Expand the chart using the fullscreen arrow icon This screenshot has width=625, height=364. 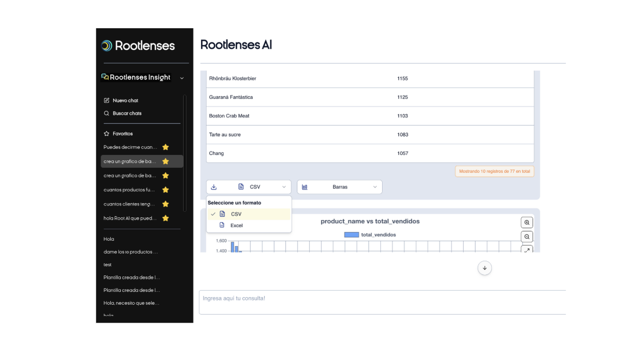tap(527, 250)
